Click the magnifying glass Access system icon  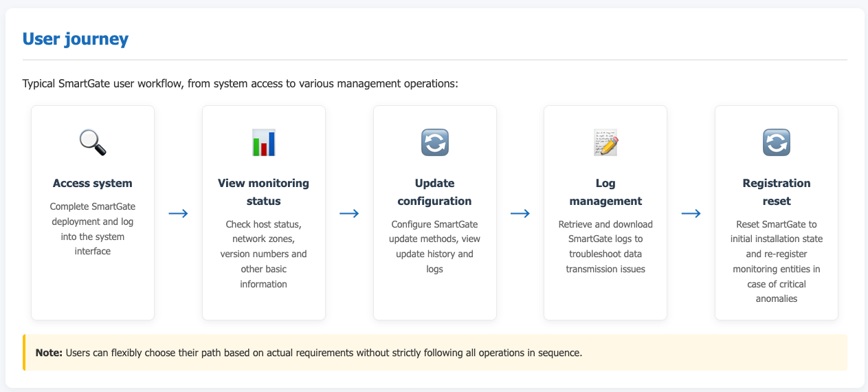click(x=93, y=142)
